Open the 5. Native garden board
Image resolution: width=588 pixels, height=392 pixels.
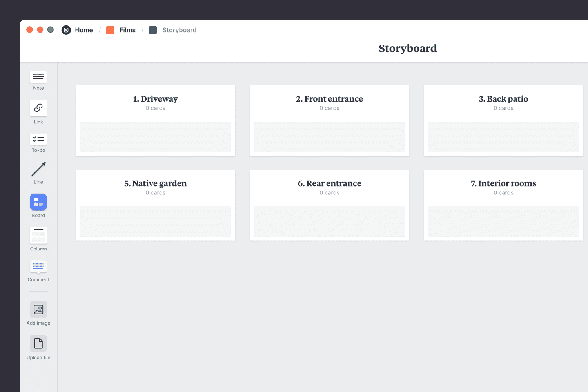(x=155, y=183)
